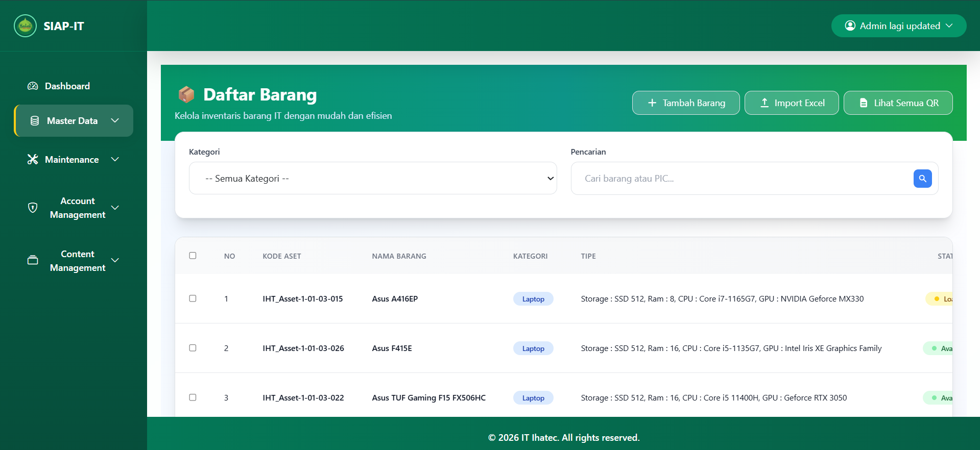Open the Admin lagi updated user menu

(899, 26)
